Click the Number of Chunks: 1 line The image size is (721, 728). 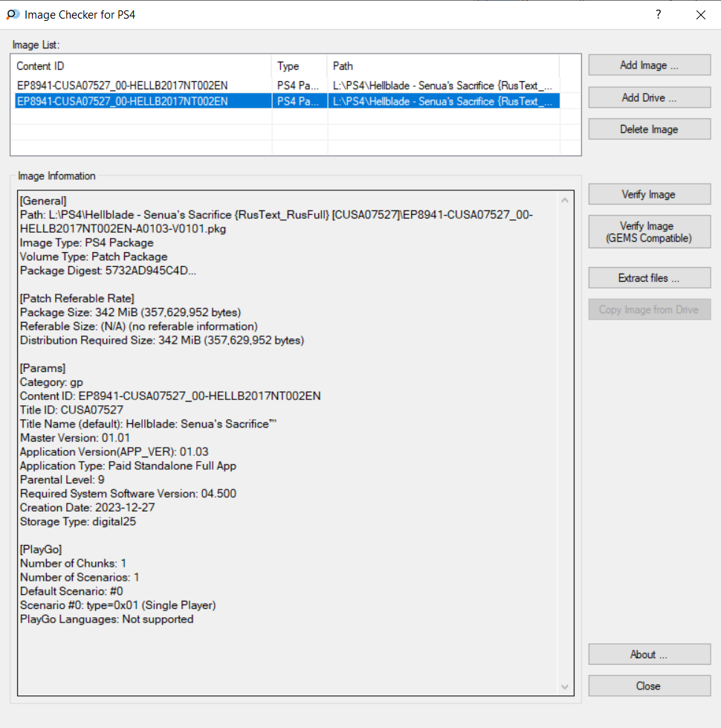pyautogui.click(x=74, y=563)
